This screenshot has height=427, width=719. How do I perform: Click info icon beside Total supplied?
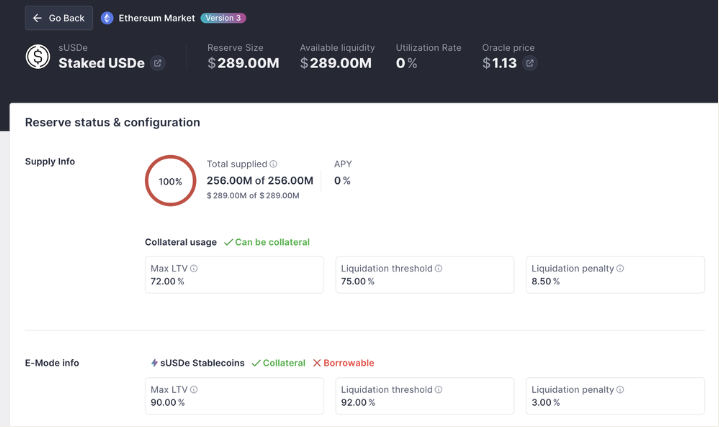click(274, 164)
